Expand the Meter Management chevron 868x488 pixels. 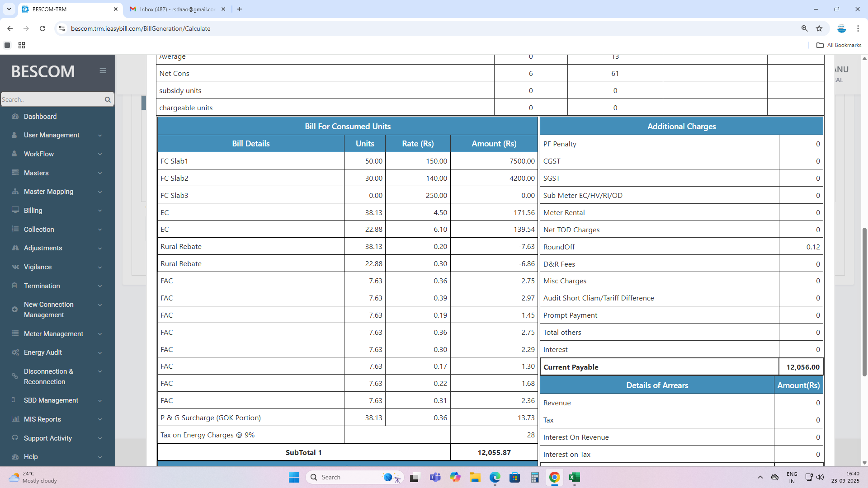(x=100, y=334)
